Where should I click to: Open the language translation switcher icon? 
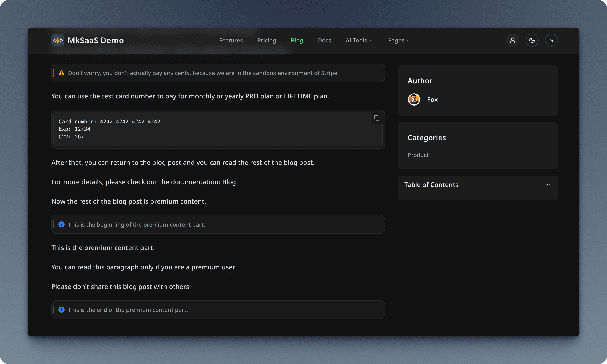click(551, 40)
